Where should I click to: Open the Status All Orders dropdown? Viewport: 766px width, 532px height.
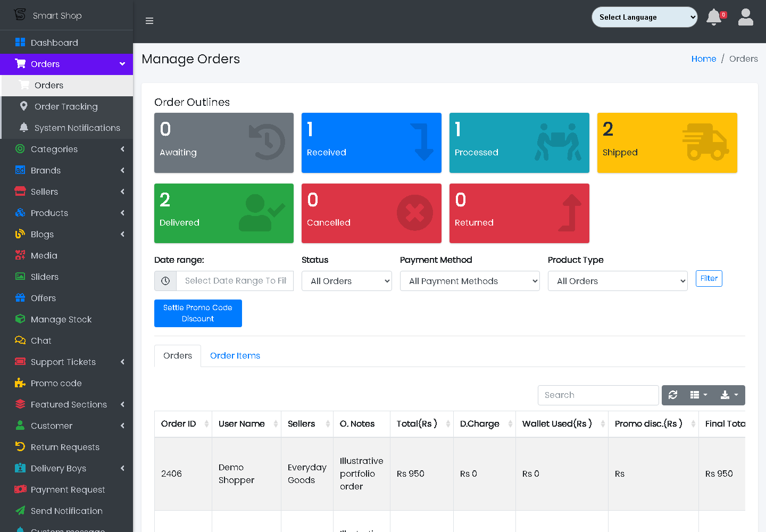[x=347, y=281]
